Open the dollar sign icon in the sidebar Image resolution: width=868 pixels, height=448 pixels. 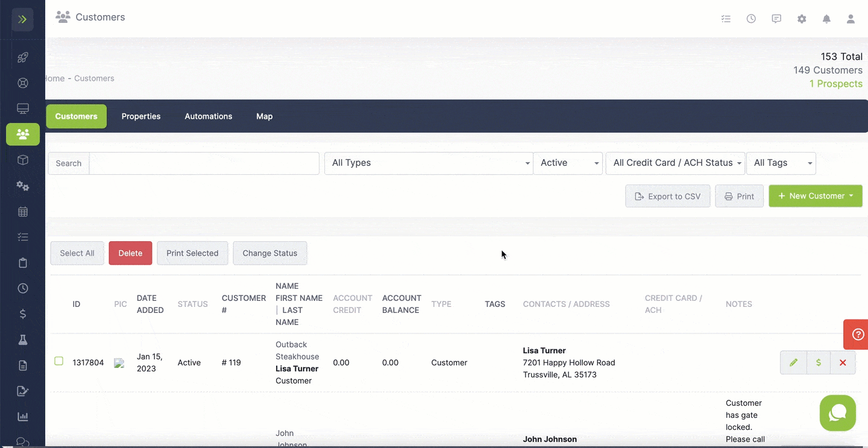pyautogui.click(x=23, y=314)
